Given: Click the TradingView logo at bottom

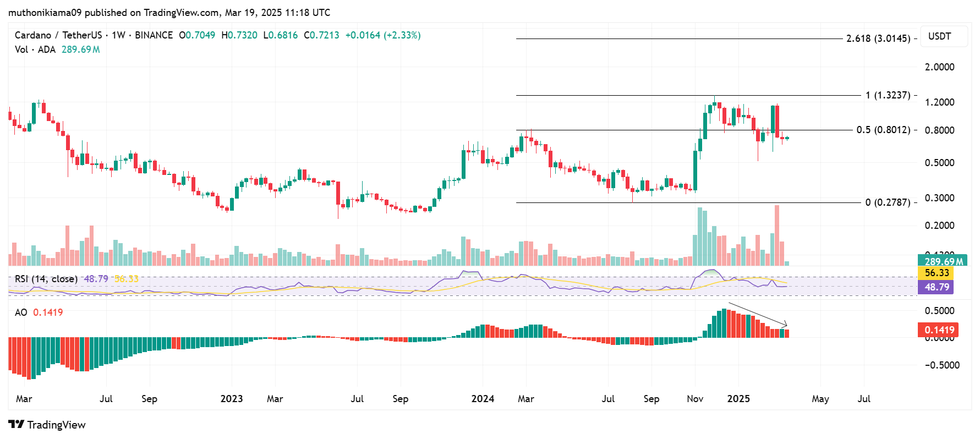Looking at the screenshot, I should [x=47, y=425].
